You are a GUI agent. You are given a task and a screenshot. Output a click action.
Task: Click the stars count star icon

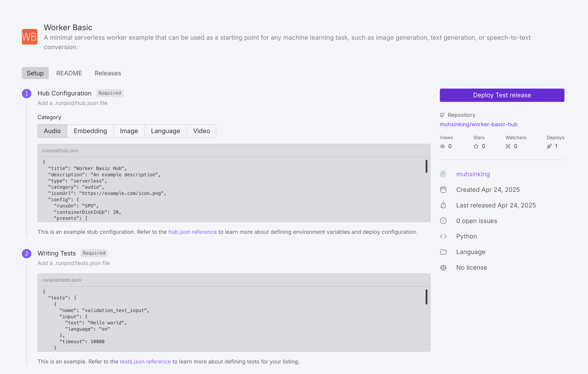point(476,146)
